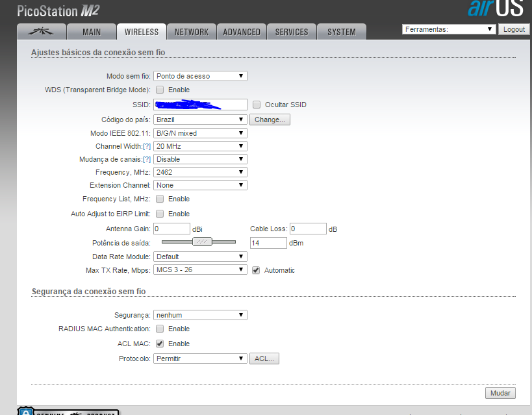532x415 pixels.
Task: Click the SSID input field
Action: tap(200, 105)
